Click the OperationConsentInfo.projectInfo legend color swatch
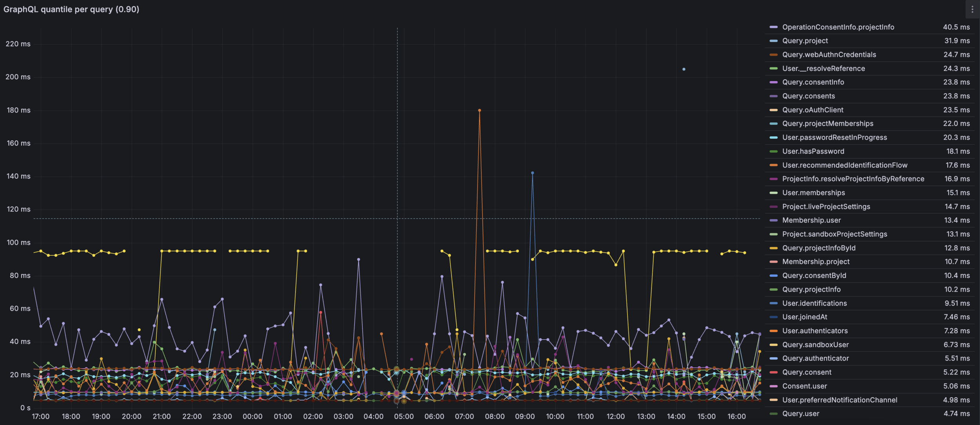980x425 pixels. tap(773, 27)
